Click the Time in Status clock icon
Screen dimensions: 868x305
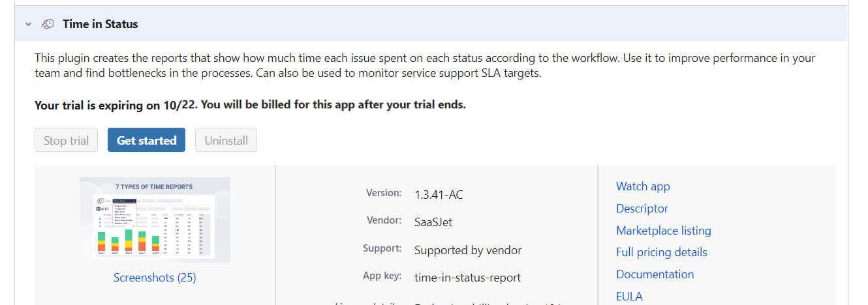click(x=48, y=24)
